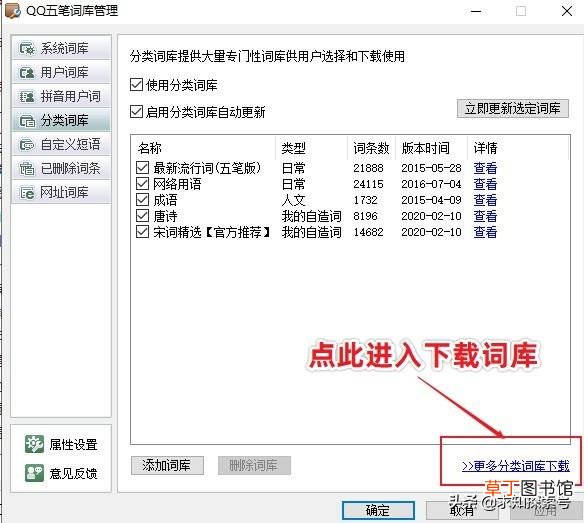Select the 唐诗 row name
Screen dimensions: 584x523
pyautogui.click(x=165, y=216)
